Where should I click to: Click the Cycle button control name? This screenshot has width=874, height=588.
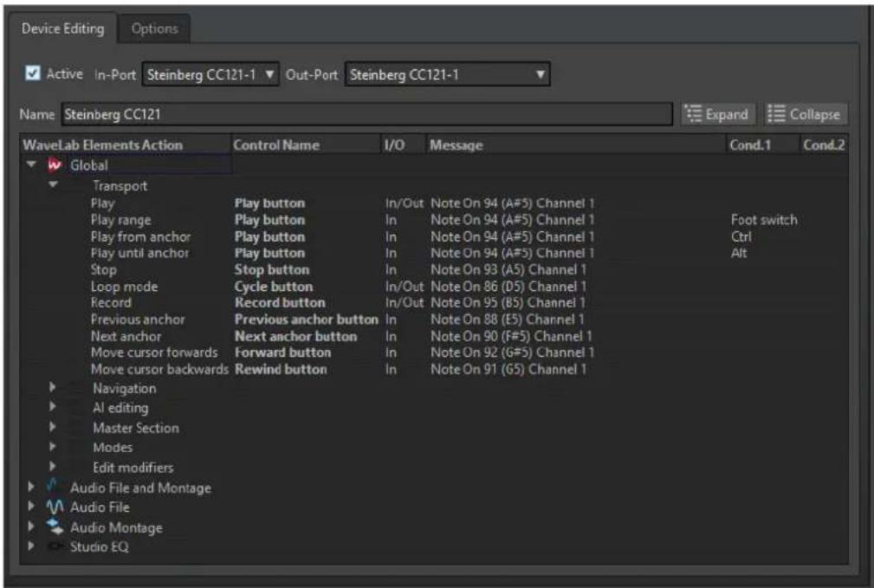pos(274,287)
